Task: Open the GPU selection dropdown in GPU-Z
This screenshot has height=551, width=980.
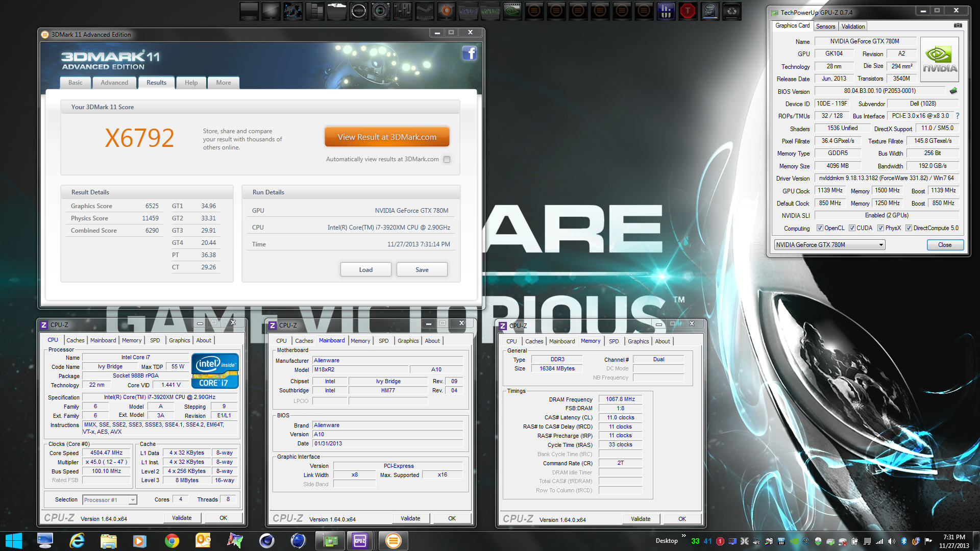Action: click(x=880, y=245)
